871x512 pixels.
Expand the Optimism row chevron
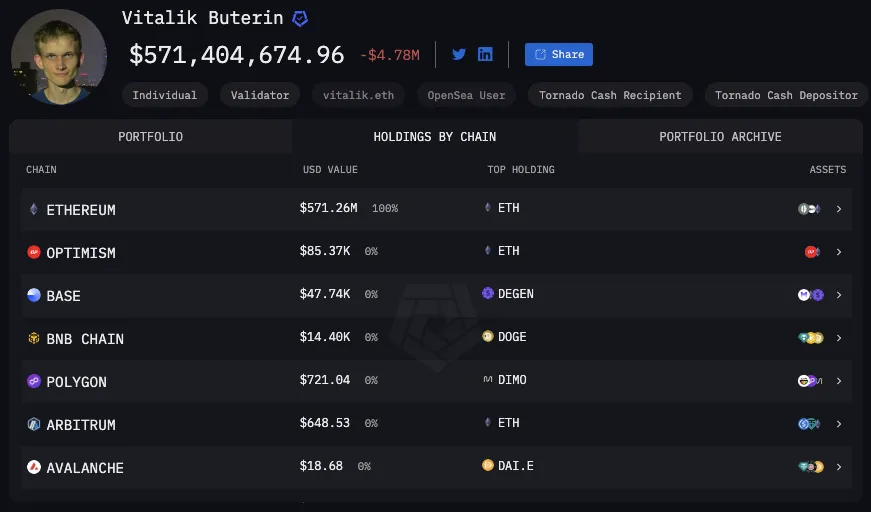839,252
